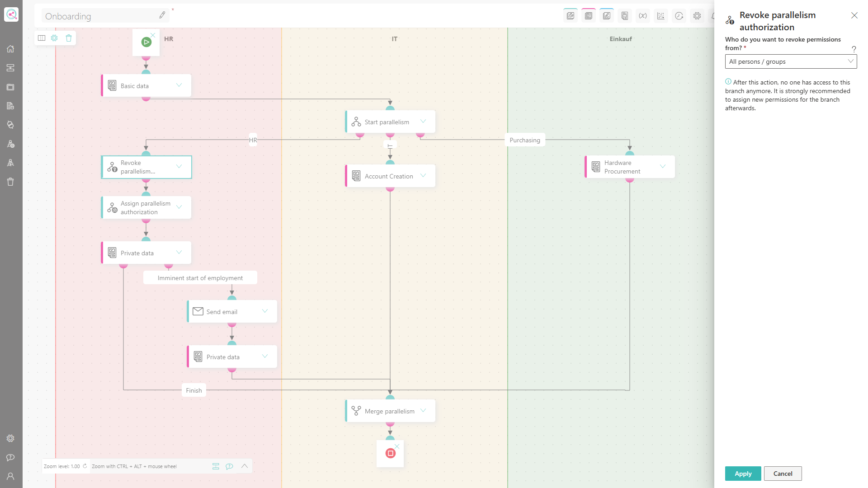Open the home icon in left sidebar
868x488 pixels.
point(10,49)
